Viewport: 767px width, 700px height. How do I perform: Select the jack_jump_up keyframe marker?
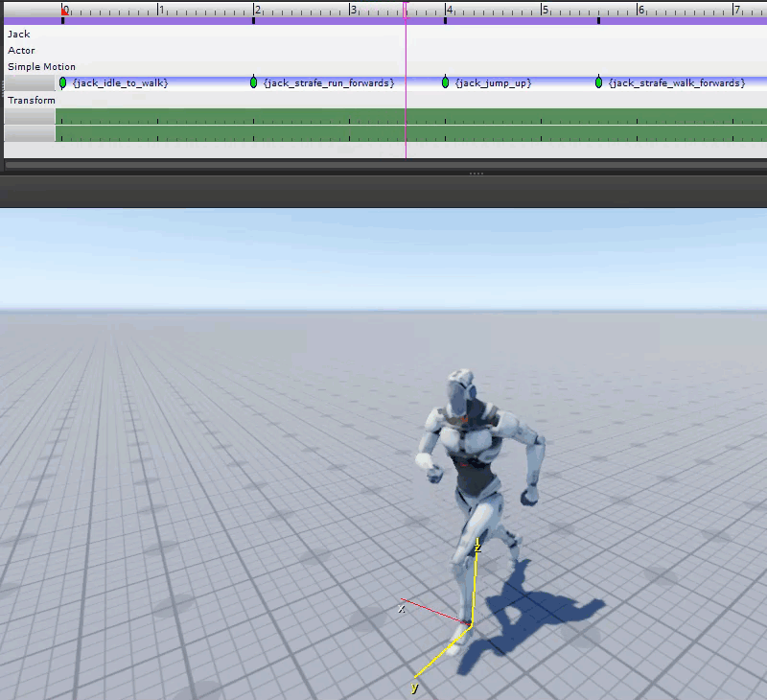click(x=443, y=82)
